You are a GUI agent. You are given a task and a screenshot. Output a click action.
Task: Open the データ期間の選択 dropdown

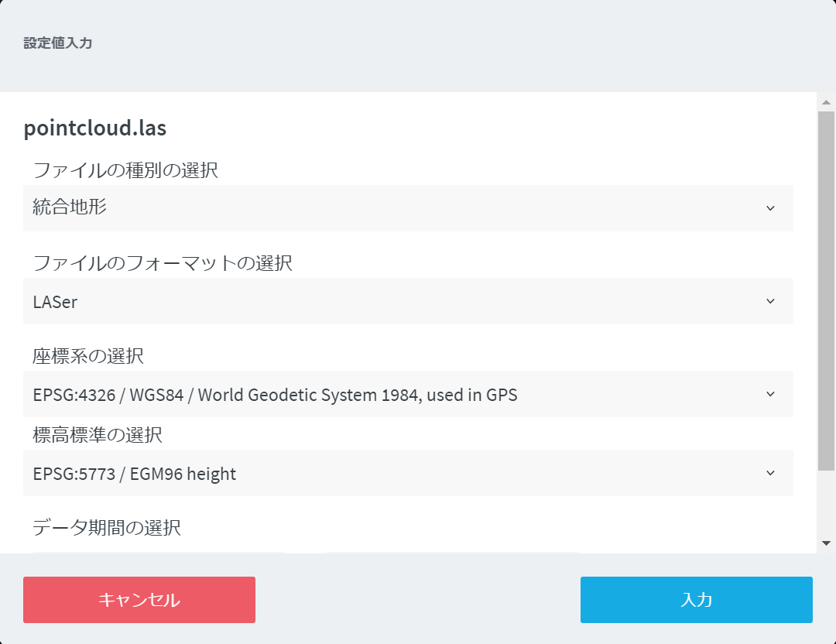(x=408, y=550)
